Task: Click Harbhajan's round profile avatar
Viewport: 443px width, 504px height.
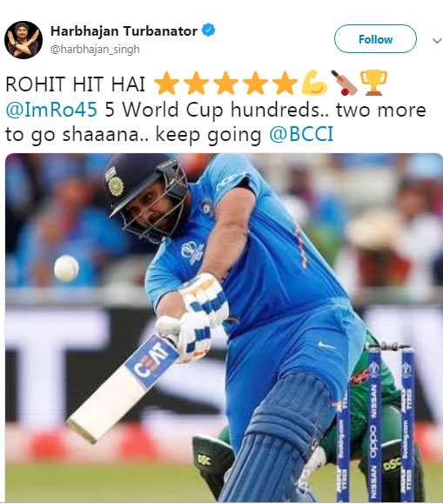Action: click(x=23, y=40)
